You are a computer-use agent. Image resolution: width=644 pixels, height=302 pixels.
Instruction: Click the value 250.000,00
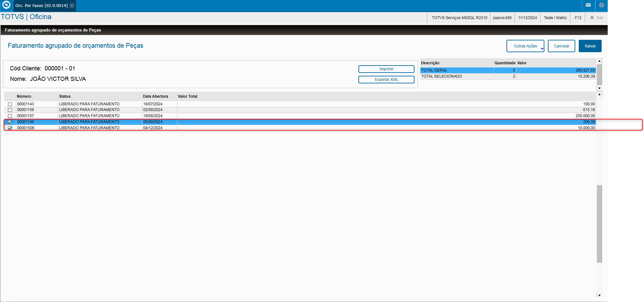point(585,116)
